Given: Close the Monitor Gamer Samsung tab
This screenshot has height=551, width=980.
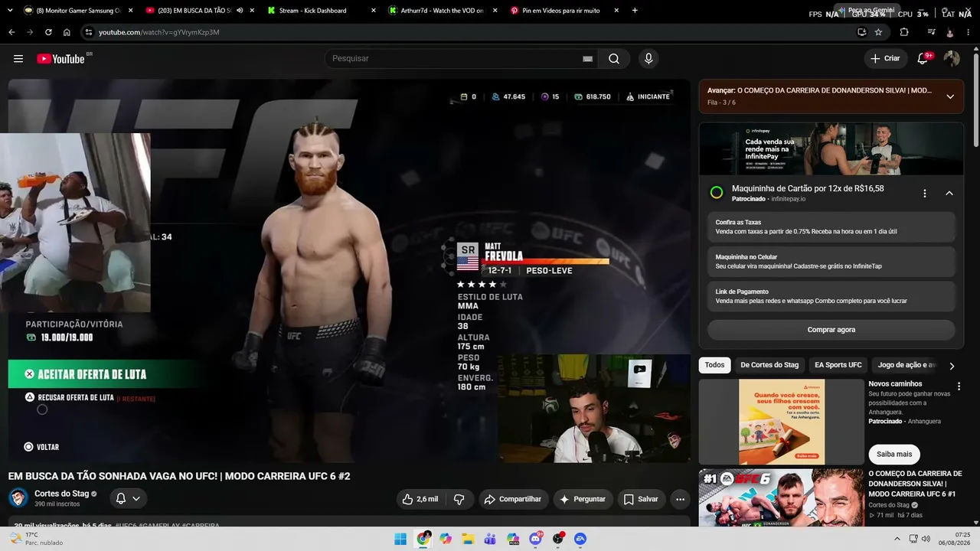Looking at the screenshot, I should pyautogui.click(x=130, y=11).
